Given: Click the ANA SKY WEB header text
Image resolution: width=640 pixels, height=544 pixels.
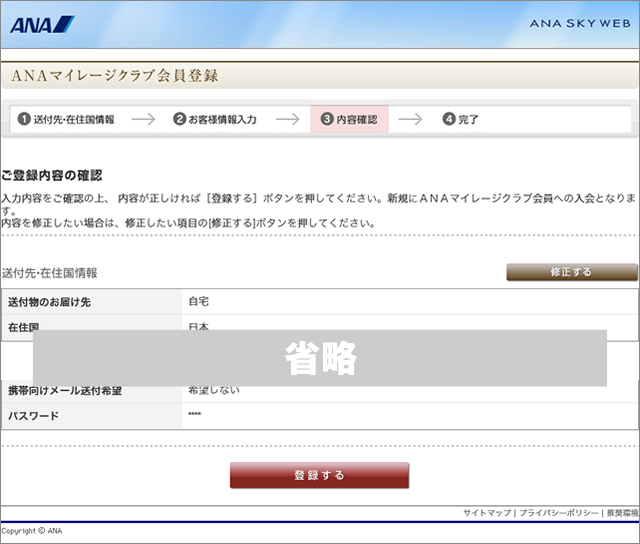Looking at the screenshot, I should click(580, 24).
